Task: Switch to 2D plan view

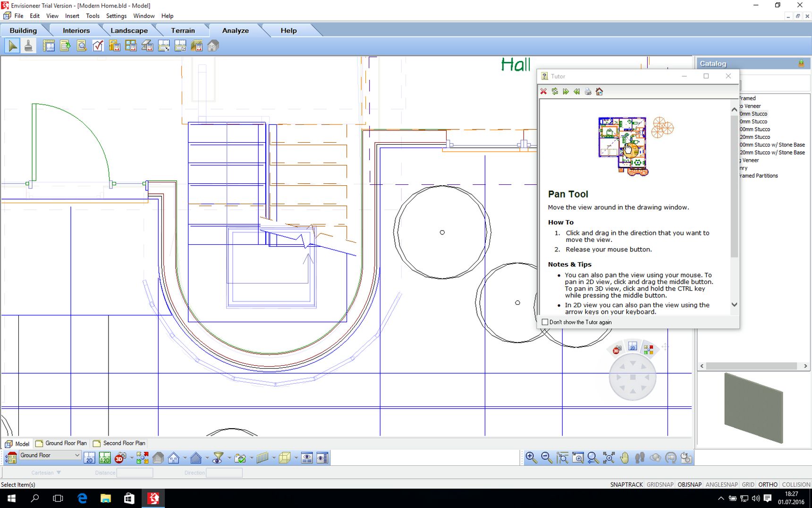Action: click(89, 457)
